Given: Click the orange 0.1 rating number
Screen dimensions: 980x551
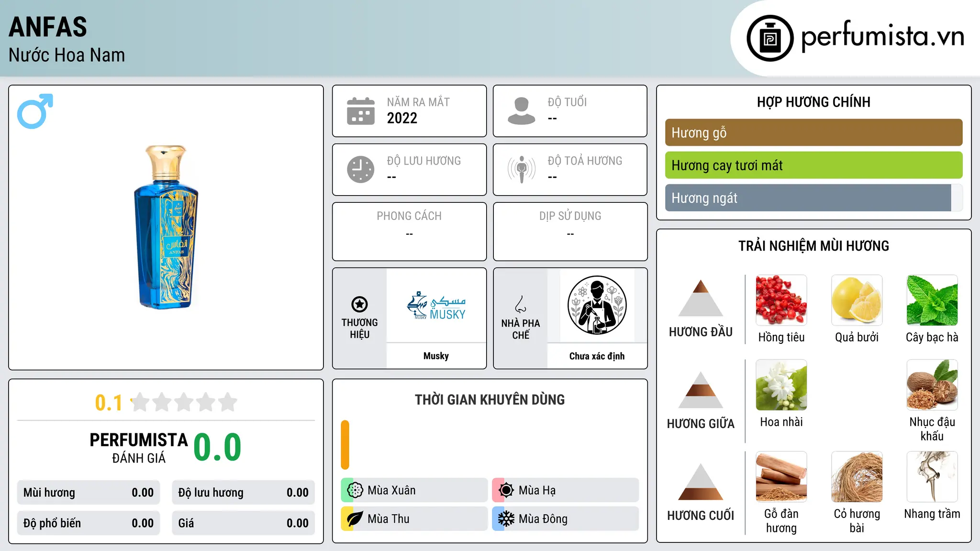Looking at the screenshot, I should click(x=109, y=403).
